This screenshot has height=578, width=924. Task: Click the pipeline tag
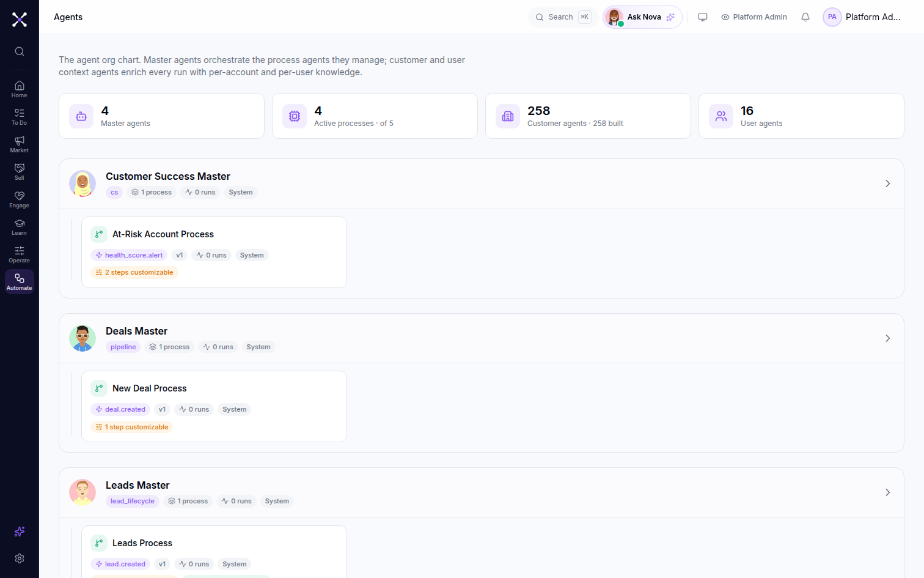123,347
